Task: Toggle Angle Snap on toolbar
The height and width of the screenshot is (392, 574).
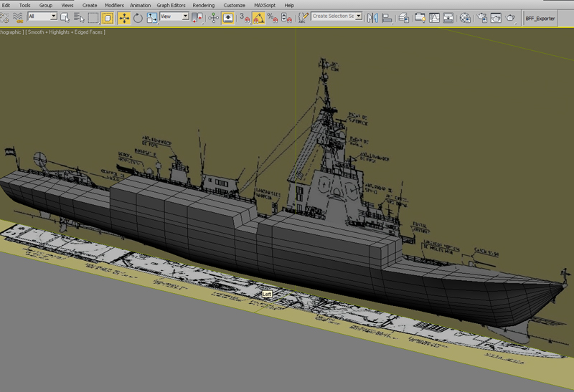Action: click(259, 18)
